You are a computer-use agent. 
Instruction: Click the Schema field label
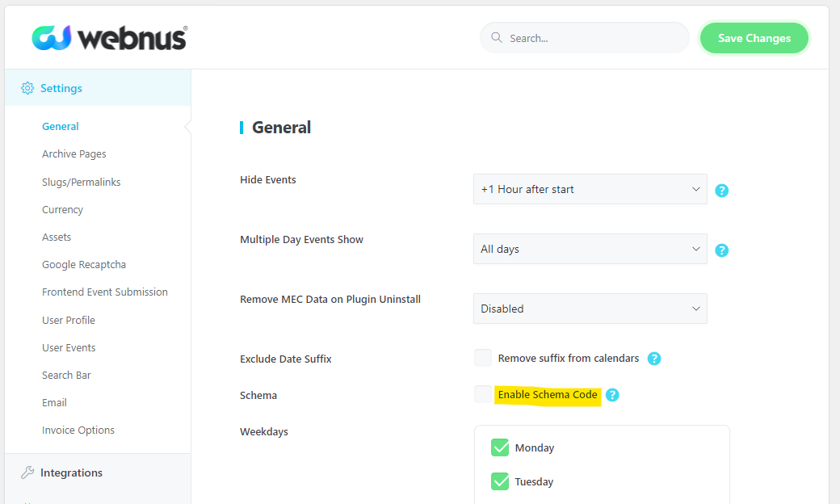point(258,395)
